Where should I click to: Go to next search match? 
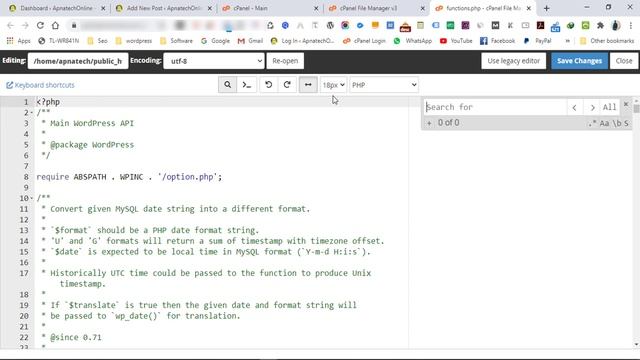coord(592,107)
